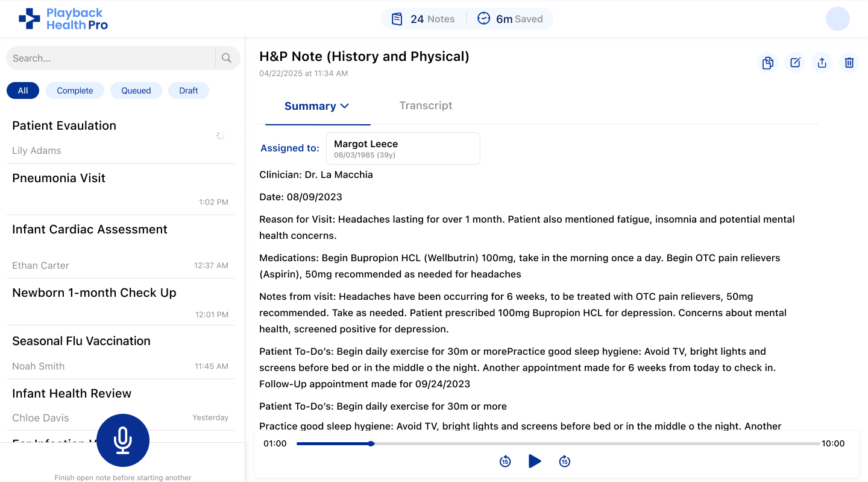Image resolution: width=868 pixels, height=482 pixels.
Task: Open the Seasonal Flu Vaccination note
Action: tap(120, 352)
